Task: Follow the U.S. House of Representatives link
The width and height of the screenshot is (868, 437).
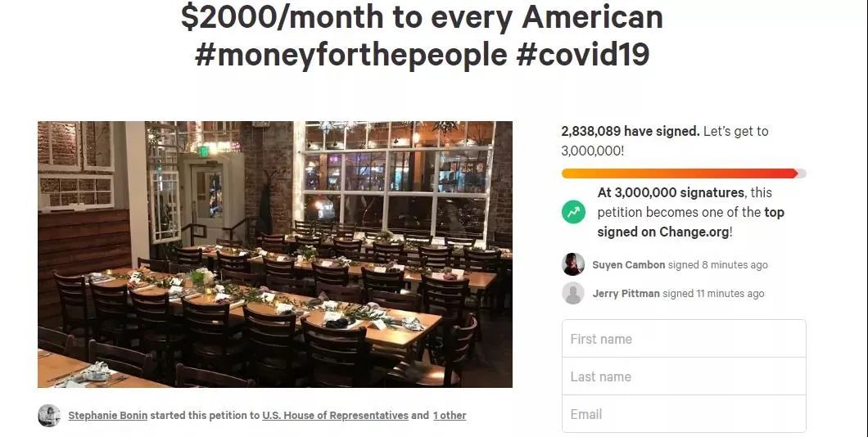Action: (335, 416)
